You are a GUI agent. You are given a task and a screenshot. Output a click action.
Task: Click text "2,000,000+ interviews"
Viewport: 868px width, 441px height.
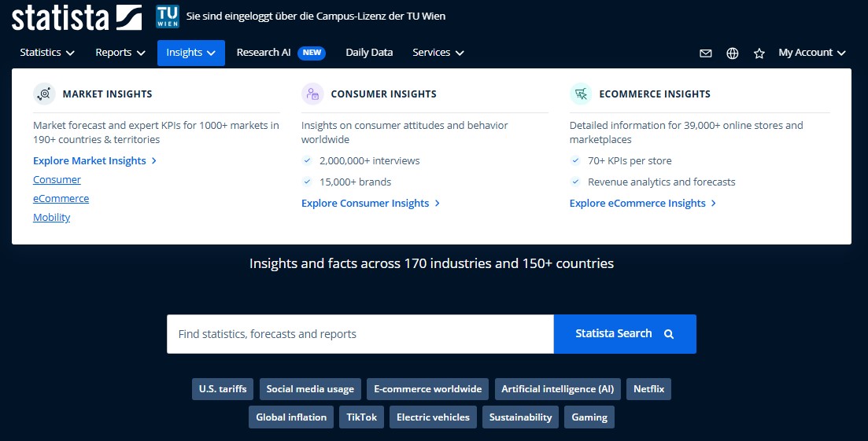click(369, 161)
